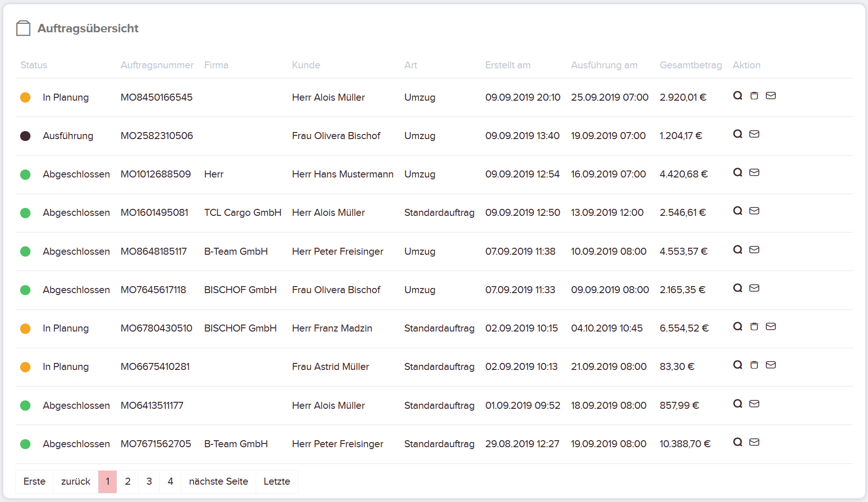Click the Status column header
This screenshot has width=868, height=502.
point(34,65)
